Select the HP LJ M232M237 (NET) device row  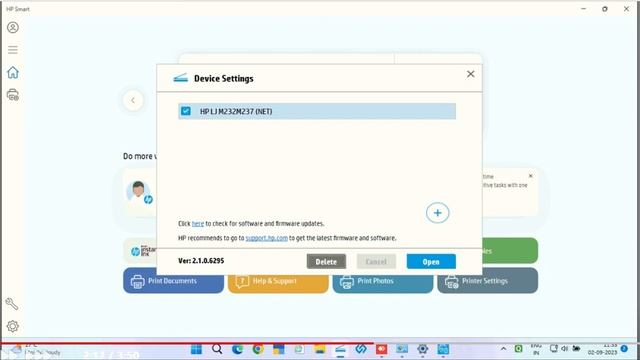click(317, 111)
